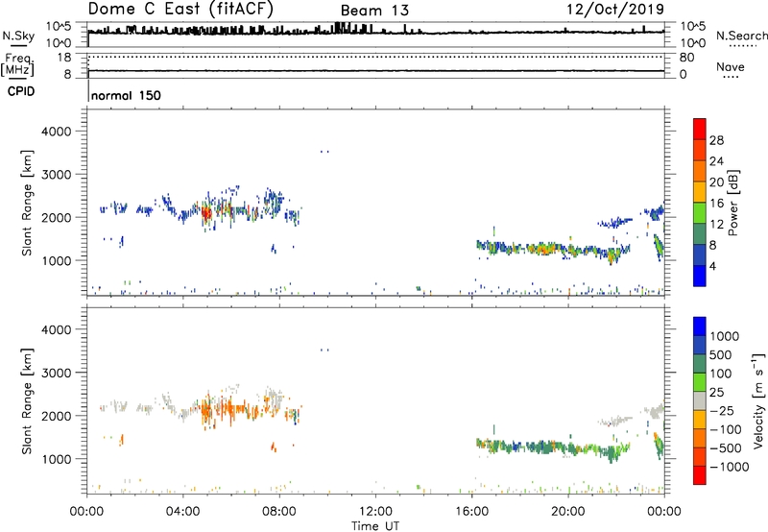Click the red high-power echo near 05:00

click(x=206, y=213)
